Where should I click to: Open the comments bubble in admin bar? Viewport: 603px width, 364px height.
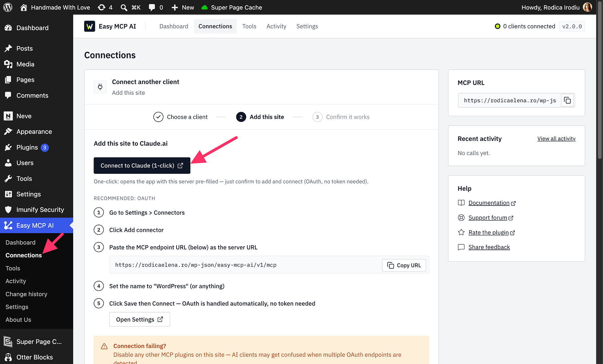[x=156, y=7]
